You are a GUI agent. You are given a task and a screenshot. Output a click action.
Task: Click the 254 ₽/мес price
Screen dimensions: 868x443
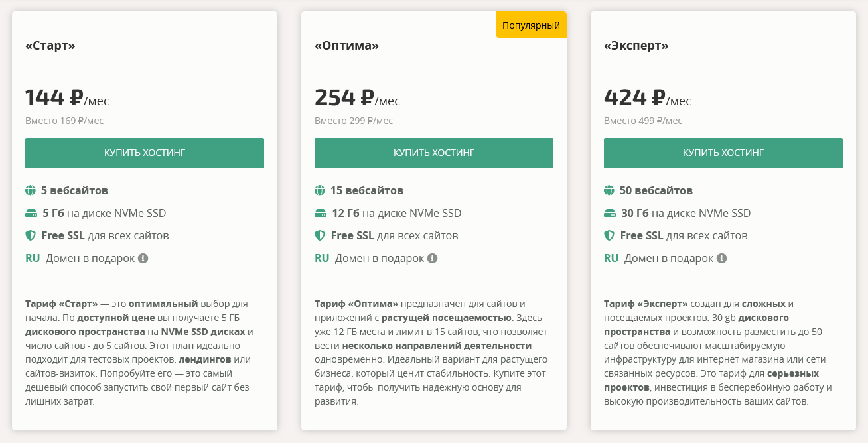(357, 98)
